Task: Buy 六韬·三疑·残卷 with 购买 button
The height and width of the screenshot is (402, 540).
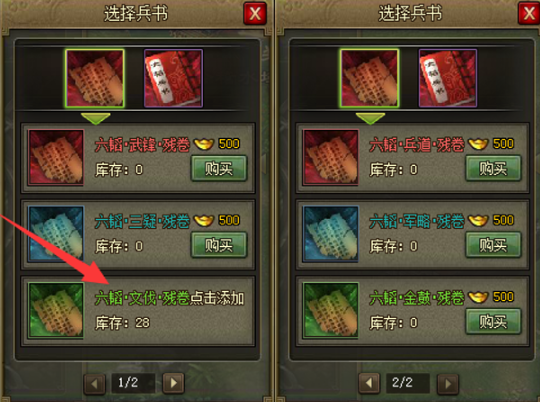Action: [x=219, y=245]
